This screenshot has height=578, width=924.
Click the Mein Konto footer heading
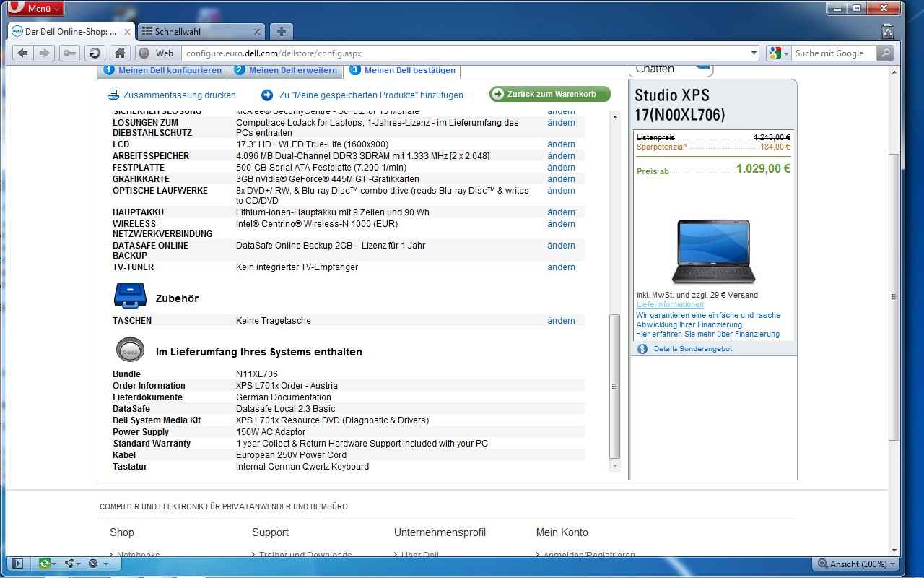(x=562, y=532)
